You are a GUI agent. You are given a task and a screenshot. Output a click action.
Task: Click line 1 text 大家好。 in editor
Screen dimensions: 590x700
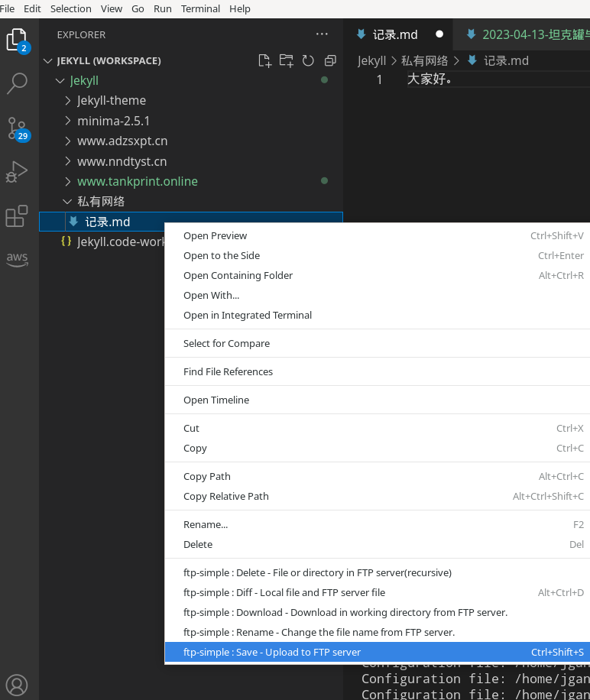[x=430, y=79]
